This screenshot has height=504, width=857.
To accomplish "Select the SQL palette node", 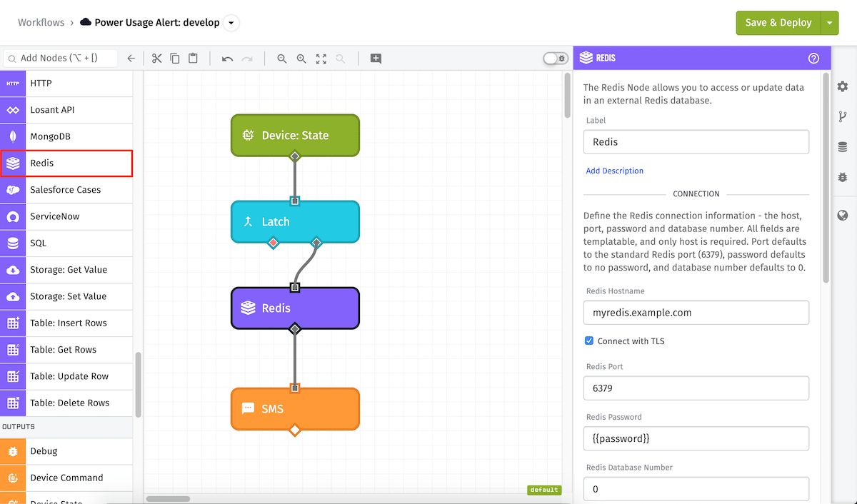I will pos(66,243).
